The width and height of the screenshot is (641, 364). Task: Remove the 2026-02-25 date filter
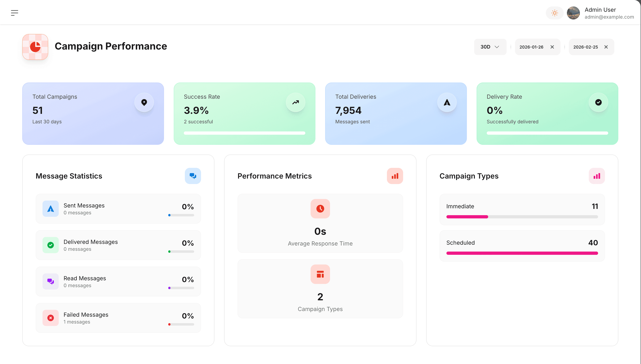[x=606, y=47]
